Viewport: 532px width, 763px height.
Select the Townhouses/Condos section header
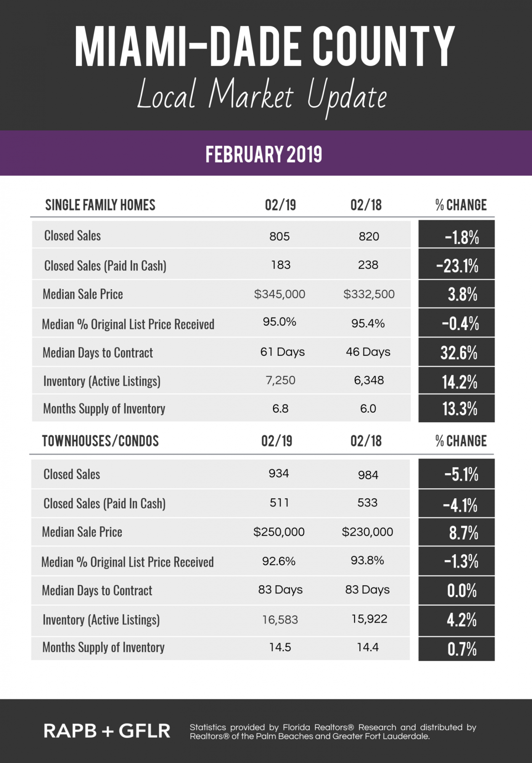point(100,441)
